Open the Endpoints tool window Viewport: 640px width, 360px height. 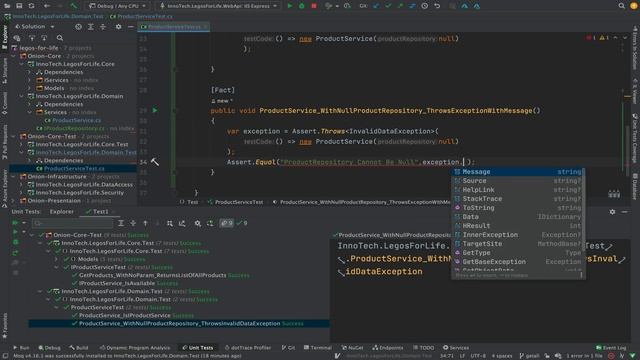click(388, 348)
